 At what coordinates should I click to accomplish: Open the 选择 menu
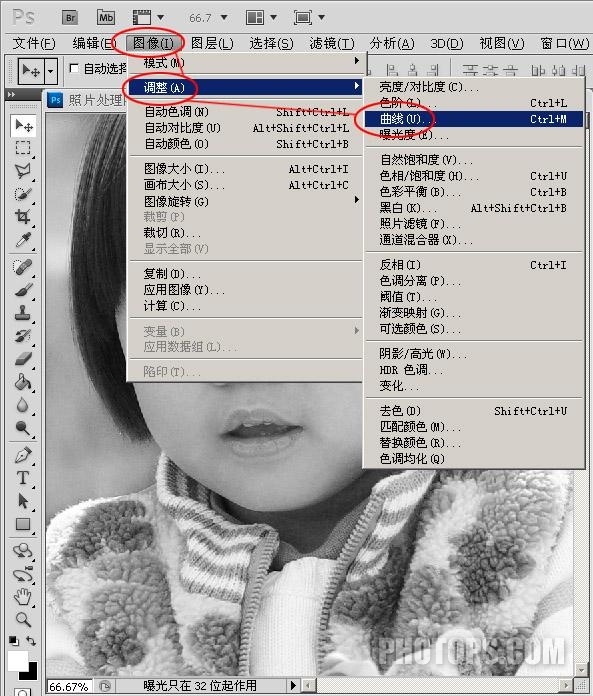[x=271, y=44]
